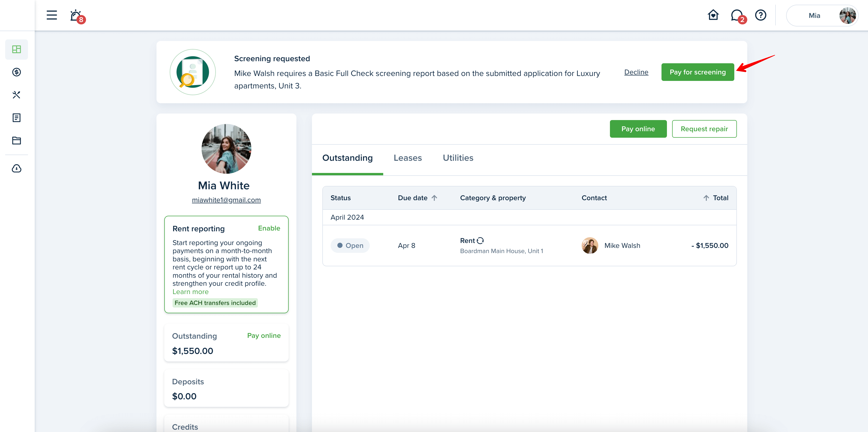
Task: Click the Open status badge
Action: click(350, 246)
